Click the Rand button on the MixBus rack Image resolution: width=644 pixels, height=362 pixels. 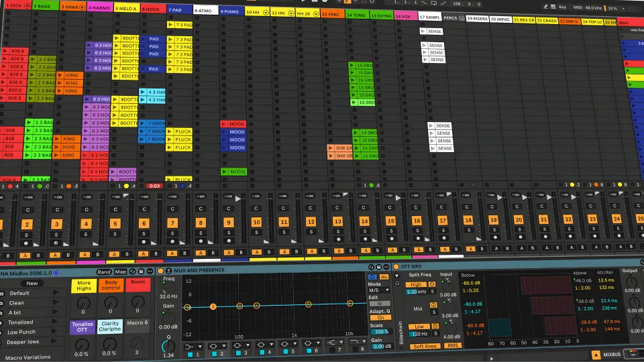(104, 271)
